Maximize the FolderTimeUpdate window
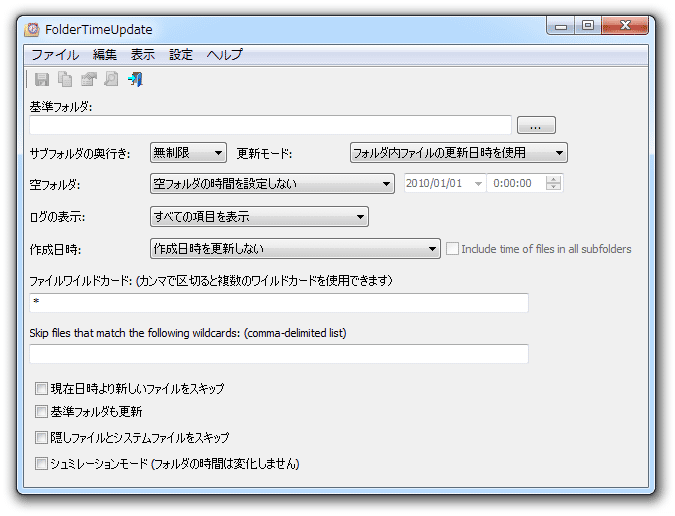 pos(588,26)
